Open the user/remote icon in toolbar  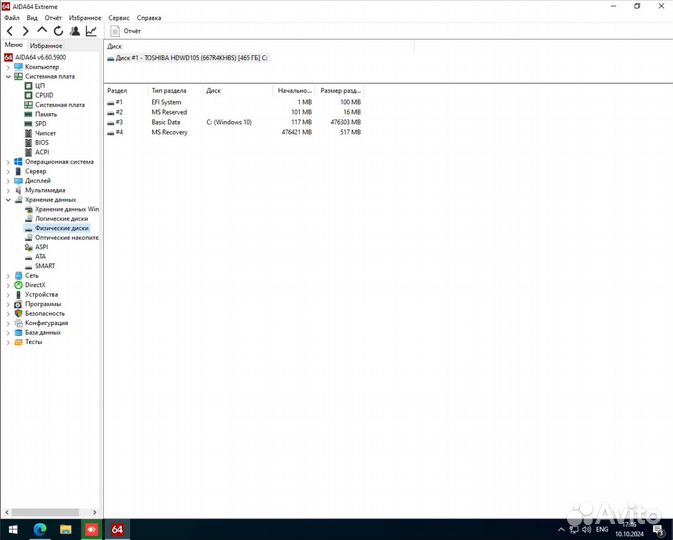75,31
